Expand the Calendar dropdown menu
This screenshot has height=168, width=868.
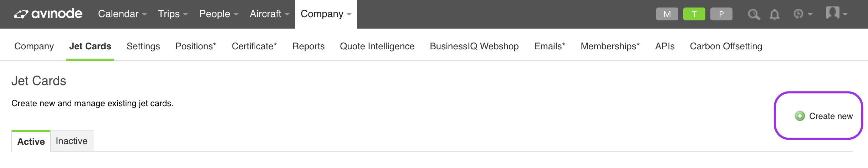(122, 14)
